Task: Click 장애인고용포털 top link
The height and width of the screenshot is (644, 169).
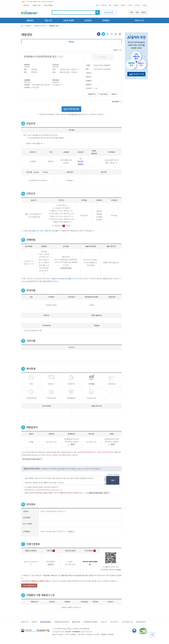Action: pos(48,5)
